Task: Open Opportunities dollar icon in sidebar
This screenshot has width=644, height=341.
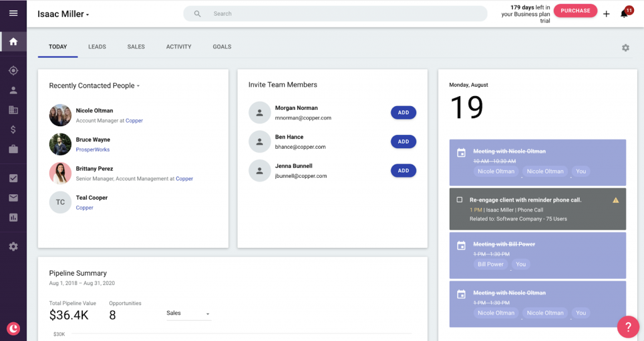Action: tap(13, 129)
